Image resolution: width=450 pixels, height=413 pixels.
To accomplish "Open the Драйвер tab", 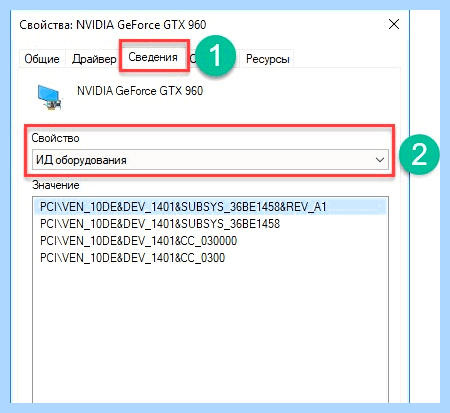I will coord(94,59).
